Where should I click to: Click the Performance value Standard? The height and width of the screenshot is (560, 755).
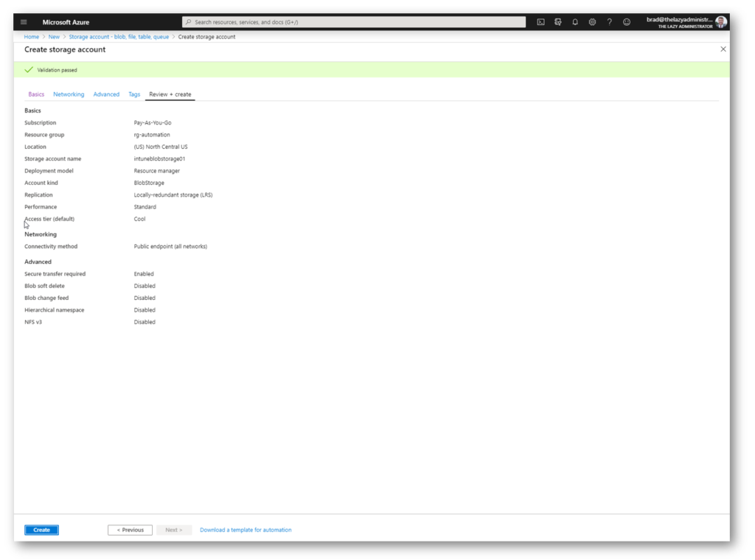tap(145, 207)
